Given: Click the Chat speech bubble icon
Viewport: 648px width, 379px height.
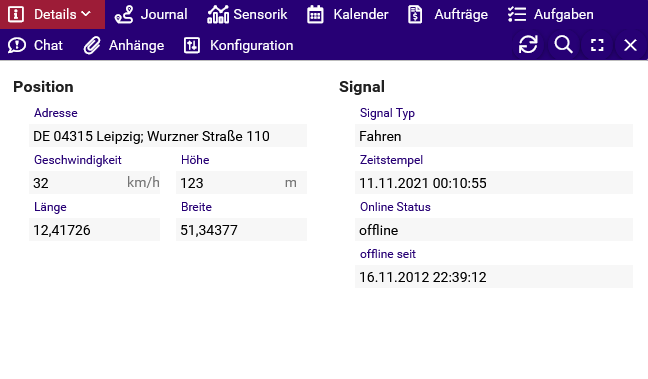Looking at the screenshot, I should [x=17, y=45].
